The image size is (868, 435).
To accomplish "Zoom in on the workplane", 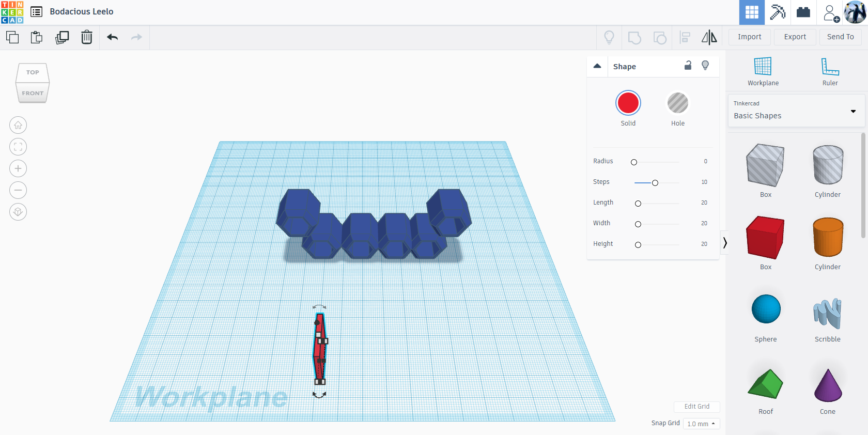I will (x=18, y=168).
